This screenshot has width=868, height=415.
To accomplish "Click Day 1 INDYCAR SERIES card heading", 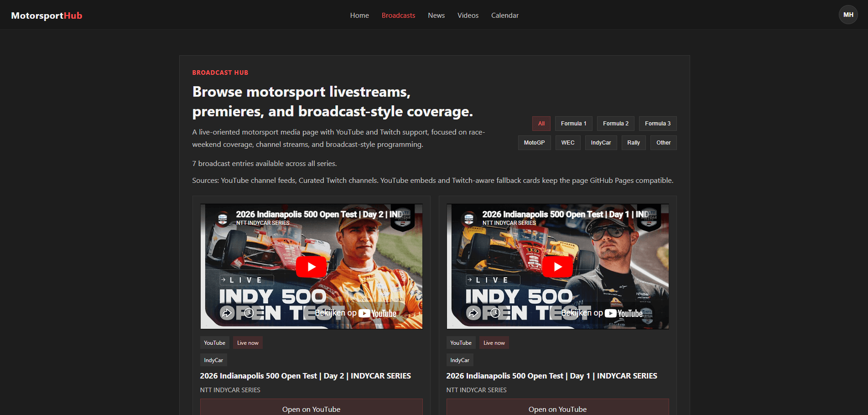I will pos(551,376).
